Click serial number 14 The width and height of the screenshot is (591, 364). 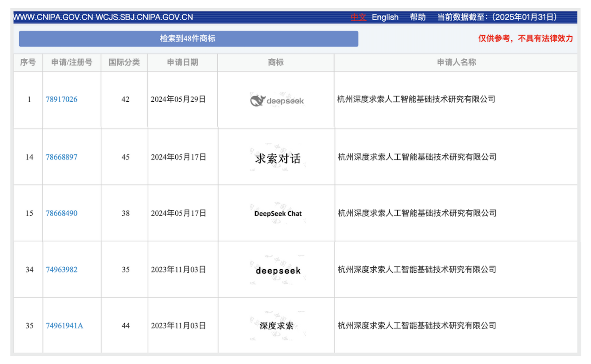(29, 157)
